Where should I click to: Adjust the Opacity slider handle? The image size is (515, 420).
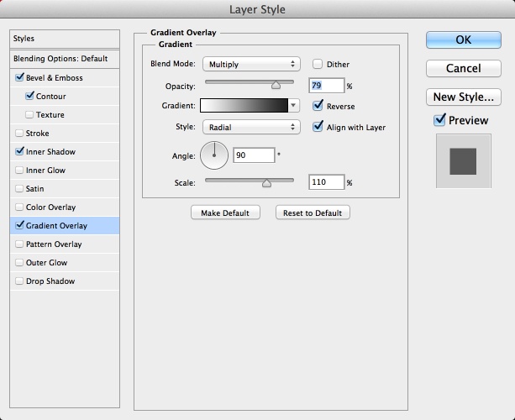tap(276, 86)
